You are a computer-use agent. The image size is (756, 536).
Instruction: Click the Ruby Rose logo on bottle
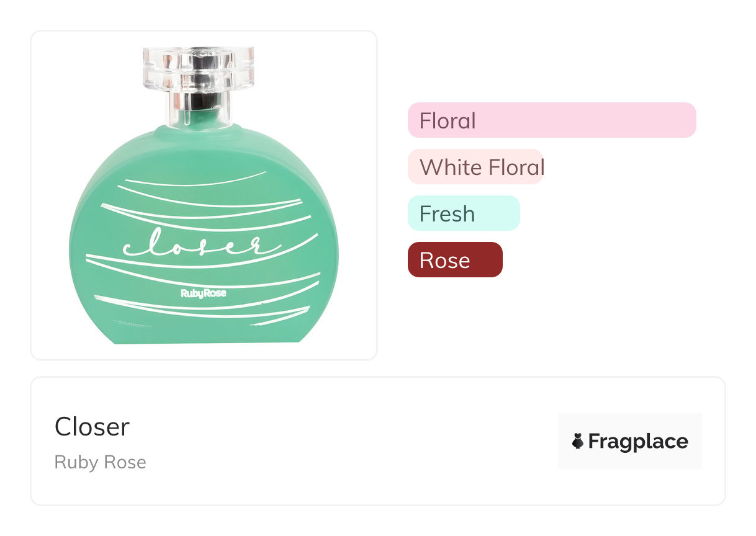[203, 293]
